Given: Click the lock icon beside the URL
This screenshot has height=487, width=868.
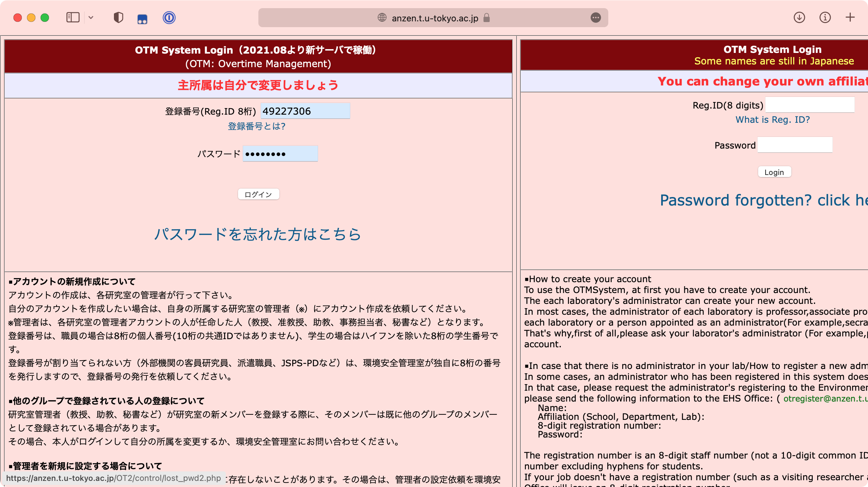Looking at the screenshot, I should (x=487, y=18).
